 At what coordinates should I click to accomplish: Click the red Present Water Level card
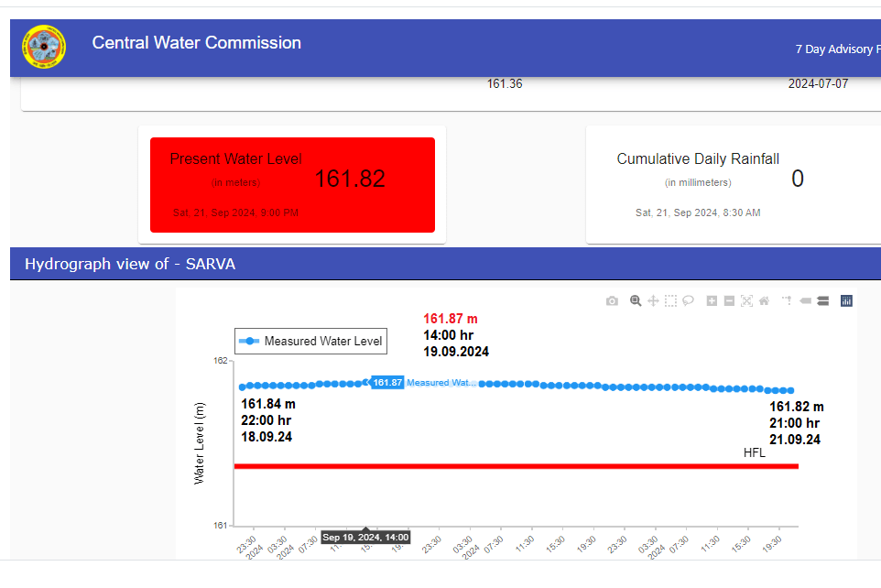tap(292, 185)
